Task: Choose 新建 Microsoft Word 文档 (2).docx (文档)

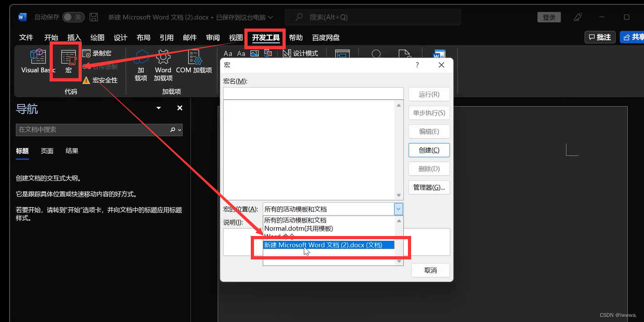Action: (328, 245)
